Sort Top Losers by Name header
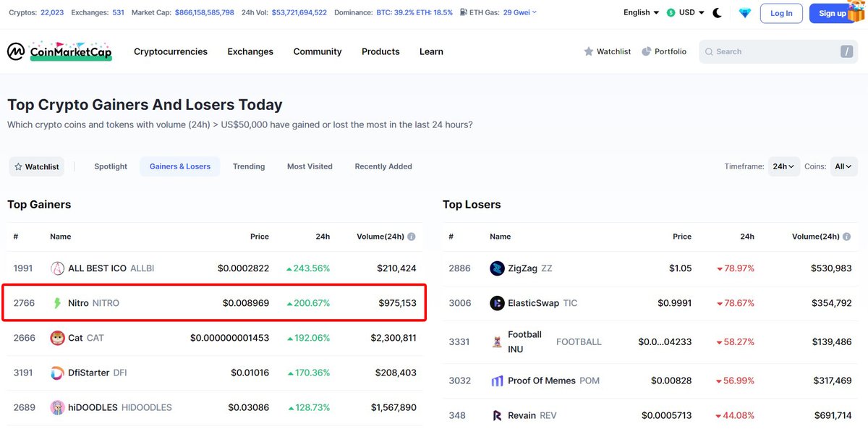This screenshot has width=868, height=429. [x=501, y=237]
